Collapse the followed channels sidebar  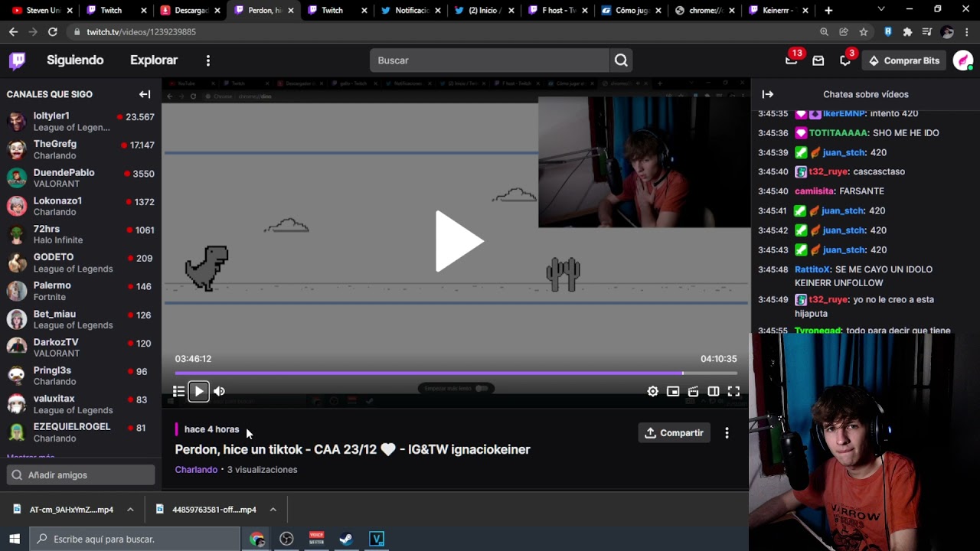(145, 94)
